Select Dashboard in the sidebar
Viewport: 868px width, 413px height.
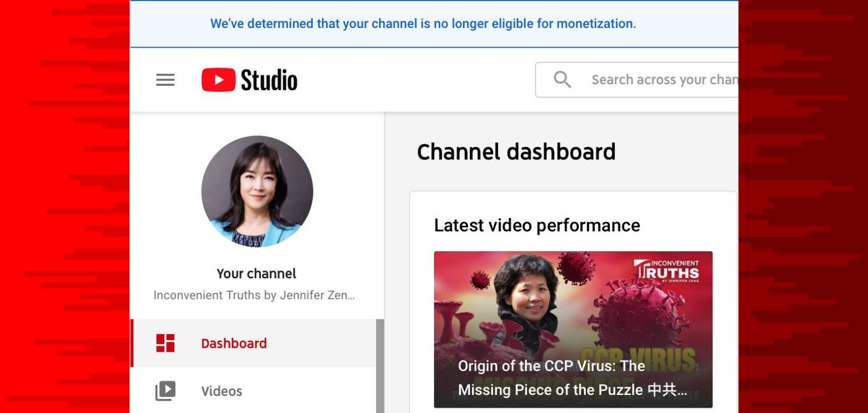click(x=253, y=343)
